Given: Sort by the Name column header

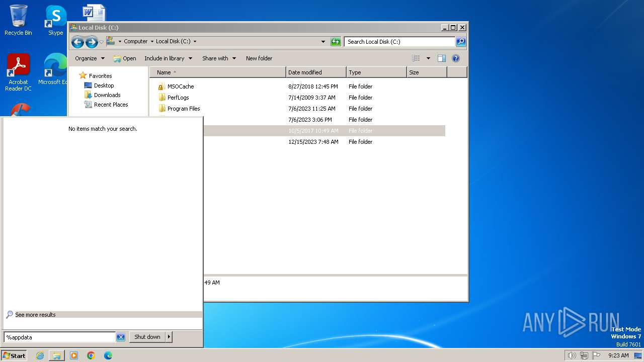Looking at the screenshot, I should [217, 72].
